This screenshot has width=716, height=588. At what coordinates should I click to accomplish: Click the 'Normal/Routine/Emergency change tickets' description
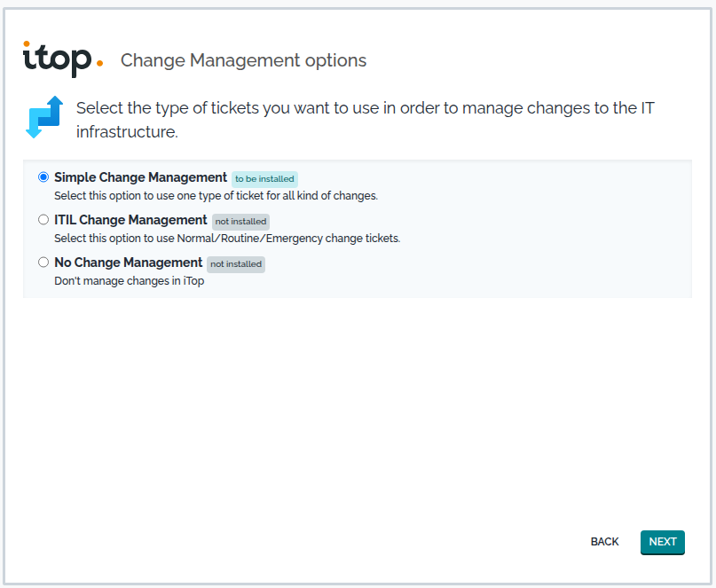pyautogui.click(x=227, y=239)
